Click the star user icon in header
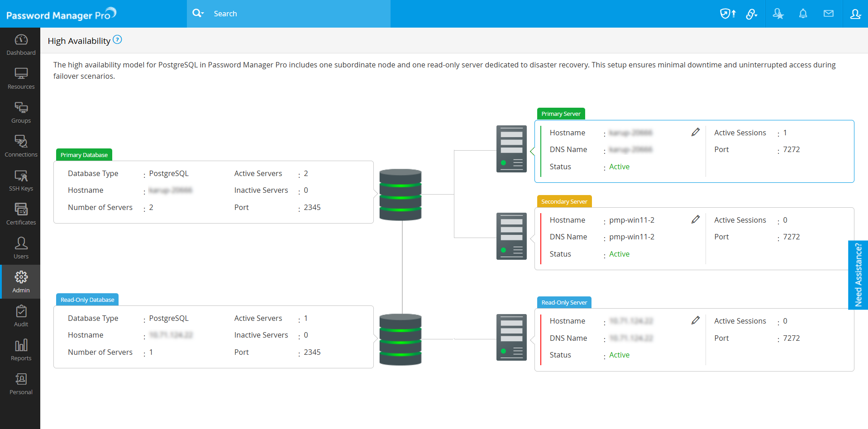 pyautogui.click(x=778, y=14)
